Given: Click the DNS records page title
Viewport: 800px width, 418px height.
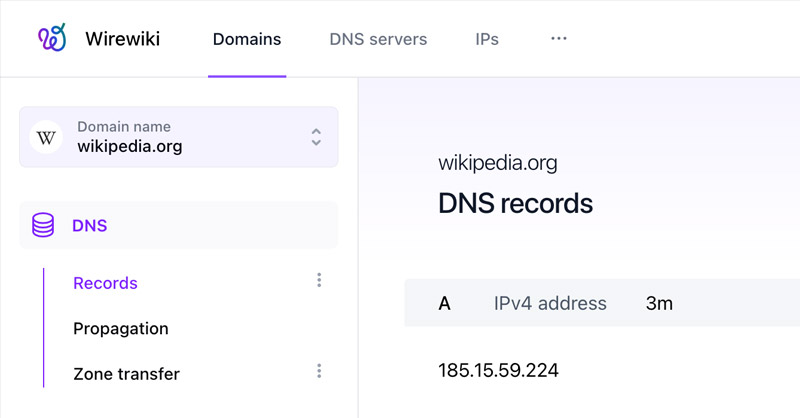Looking at the screenshot, I should 515,203.
